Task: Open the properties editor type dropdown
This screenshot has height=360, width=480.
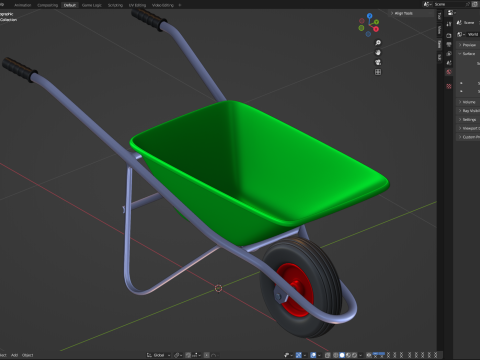Action: tap(452, 13)
